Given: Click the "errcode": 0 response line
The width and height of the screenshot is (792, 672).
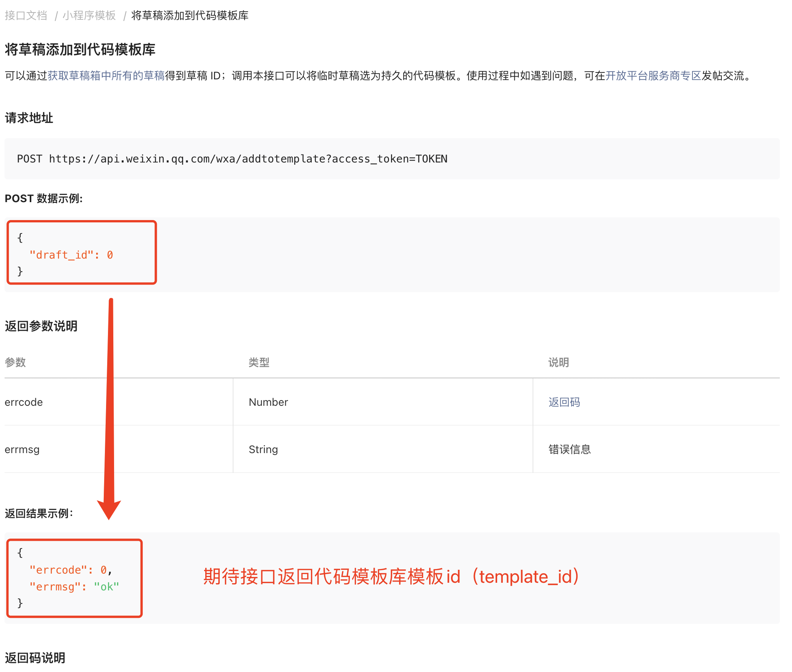Looking at the screenshot, I should click(x=71, y=570).
